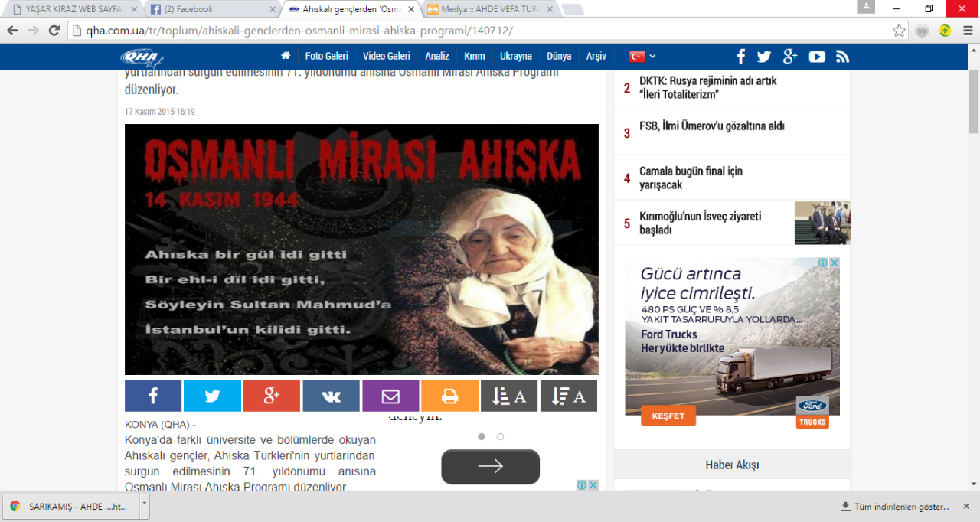Open the RSS feed icon in header
The height and width of the screenshot is (522, 980).
coord(842,57)
